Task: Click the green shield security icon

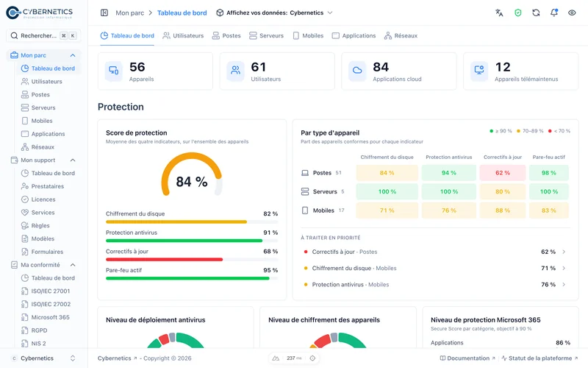Action: [518, 13]
